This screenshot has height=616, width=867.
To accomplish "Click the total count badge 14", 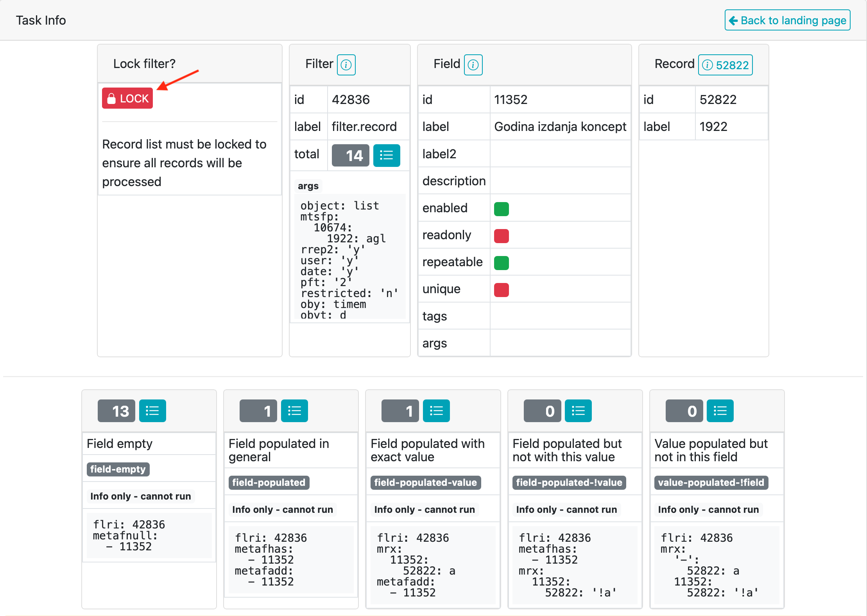I will click(x=350, y=156).
